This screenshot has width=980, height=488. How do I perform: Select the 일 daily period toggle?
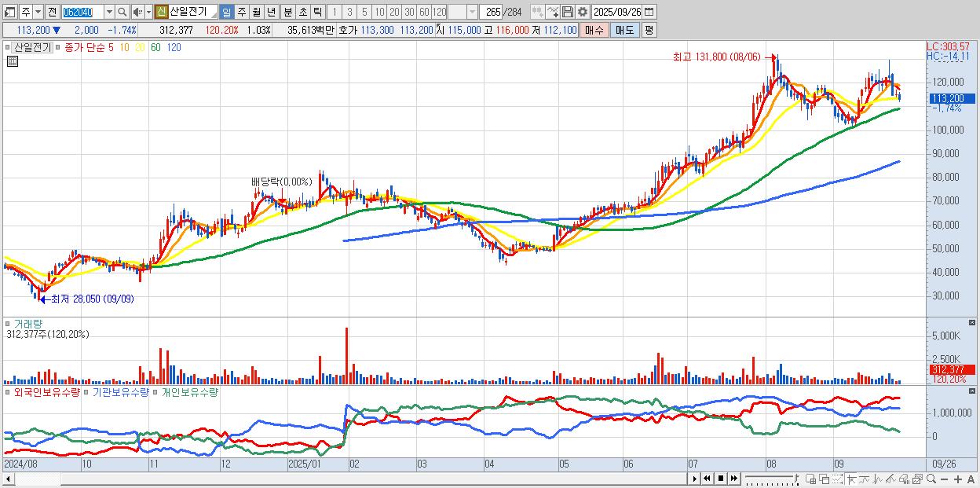tap(226, 12)
